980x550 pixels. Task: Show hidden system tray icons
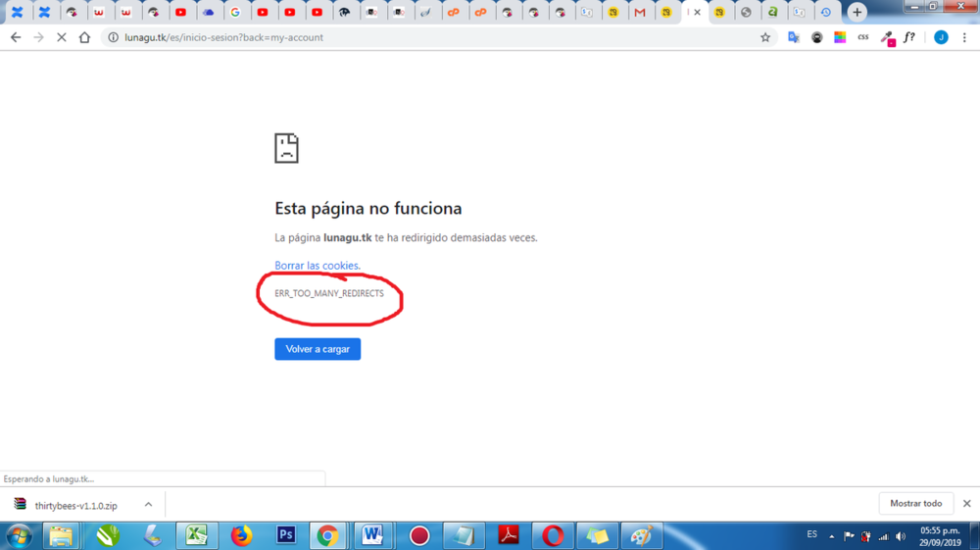831,536
